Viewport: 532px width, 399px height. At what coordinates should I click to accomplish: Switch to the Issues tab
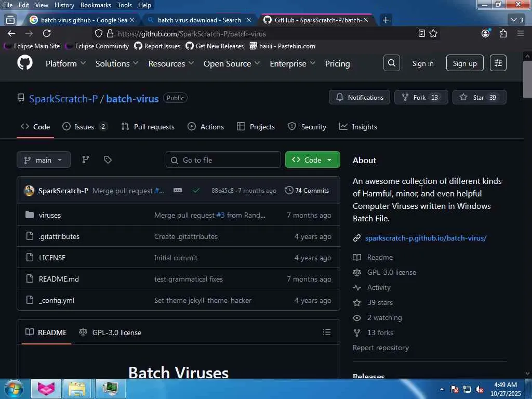[85, 127]
